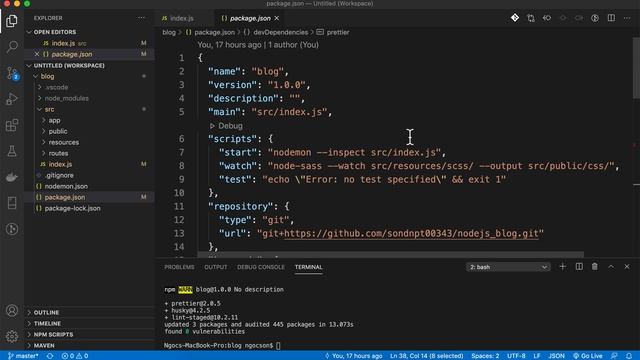Open package-lock.json in file tree
The height and width of the screenshot is (360, 640).
tap(72, 208)
